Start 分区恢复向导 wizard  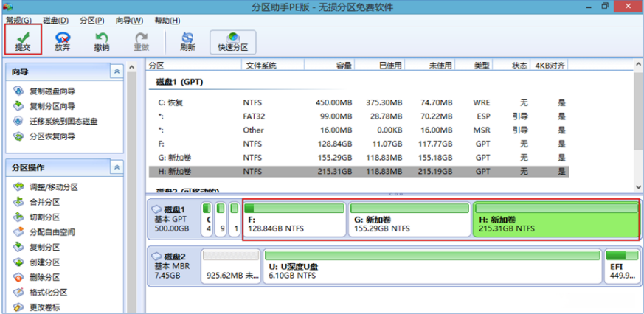coord(52,136)
